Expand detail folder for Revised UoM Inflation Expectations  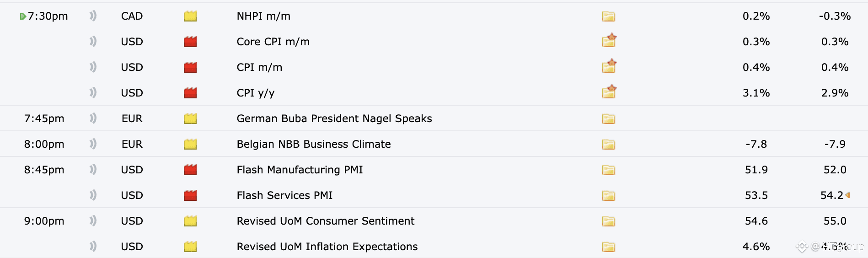pyautogui.click(x=608, y=247)
